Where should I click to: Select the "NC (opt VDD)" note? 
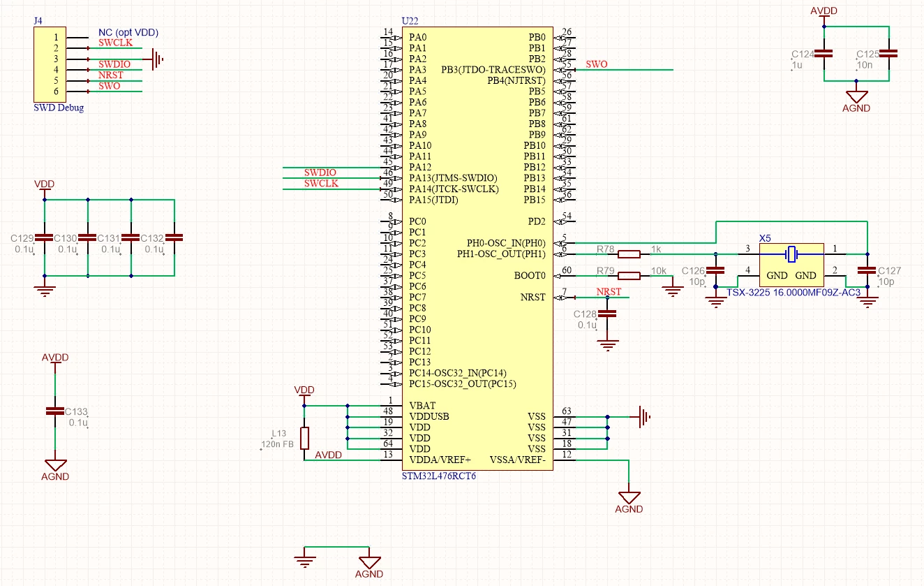[x=128, y=32]
